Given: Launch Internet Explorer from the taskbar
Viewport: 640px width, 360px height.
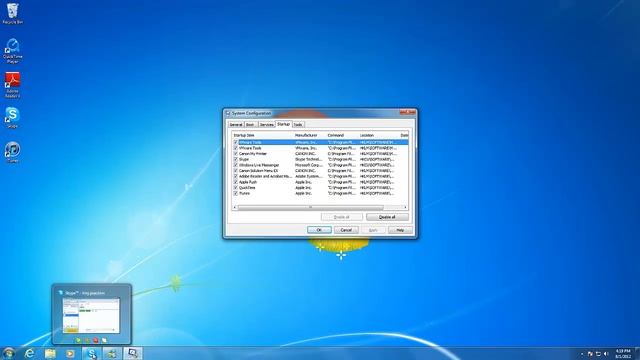Looking at the screenshot, I should (x=29, y=353).
